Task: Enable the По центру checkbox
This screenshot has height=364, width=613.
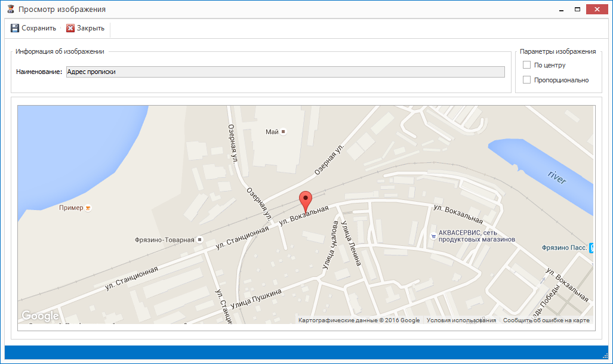Action: coord(526,65)
